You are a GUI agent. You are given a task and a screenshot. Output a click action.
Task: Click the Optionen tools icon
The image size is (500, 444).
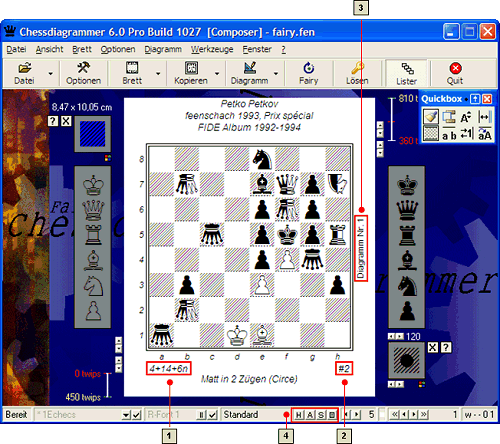[x=83, y=68]
